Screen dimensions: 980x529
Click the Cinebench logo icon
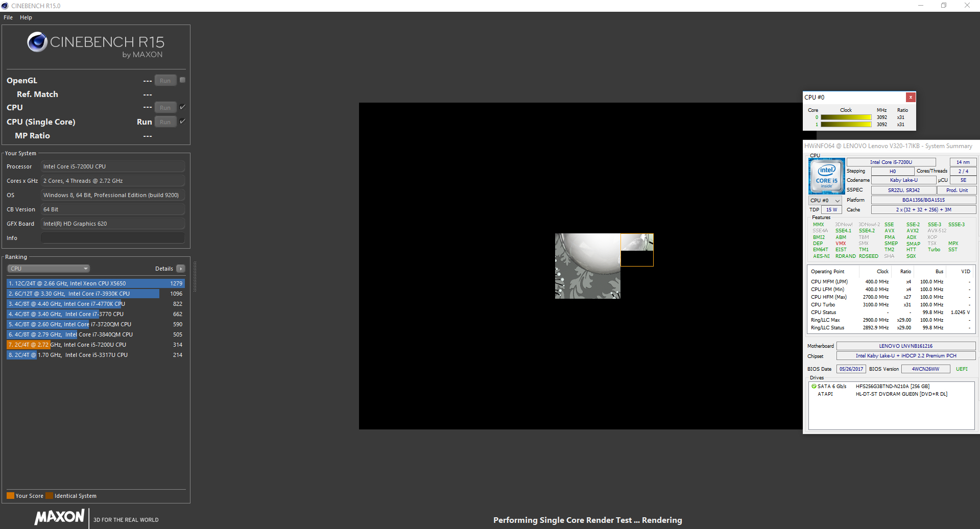[x=37, y=42]
